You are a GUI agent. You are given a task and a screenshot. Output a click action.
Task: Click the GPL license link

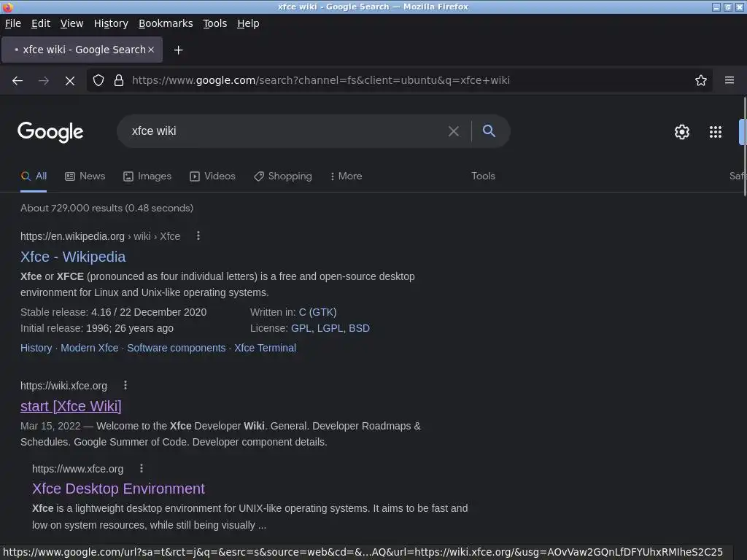click(301, 328)
